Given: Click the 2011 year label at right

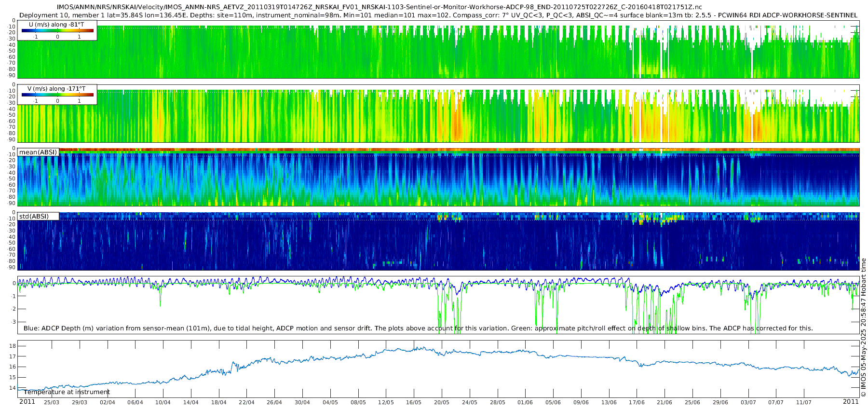Looking at the screenshot, I should point(851,402).
